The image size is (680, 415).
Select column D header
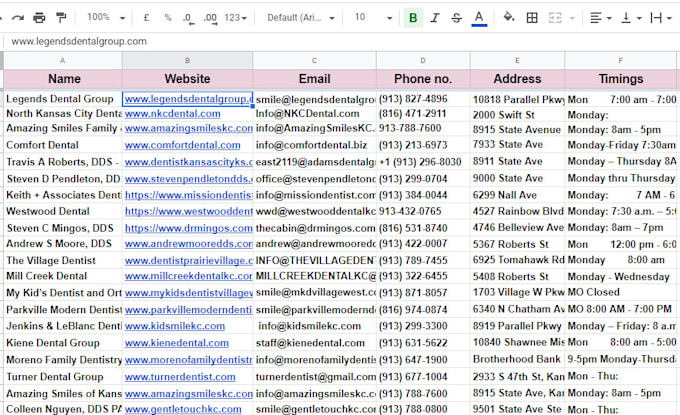coord(423,61)
